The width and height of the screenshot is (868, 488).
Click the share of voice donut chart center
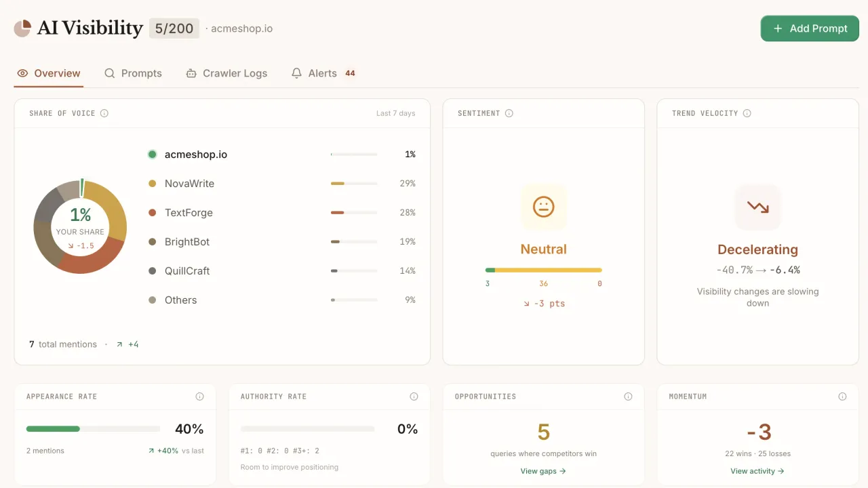(x=80, y=227)
